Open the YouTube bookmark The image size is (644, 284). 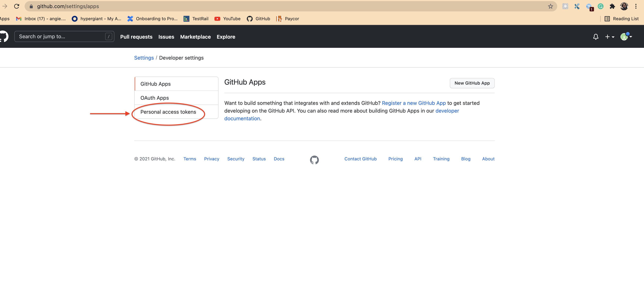point(227,19)
